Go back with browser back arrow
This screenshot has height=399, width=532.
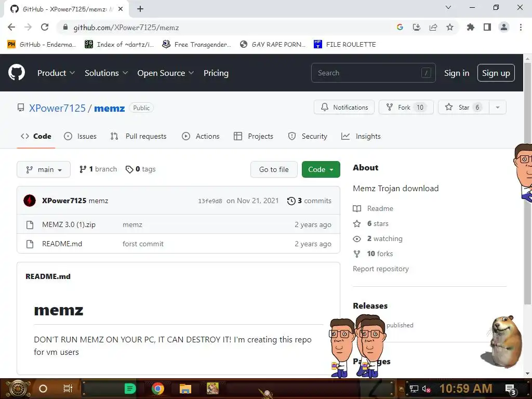point(11,27)
